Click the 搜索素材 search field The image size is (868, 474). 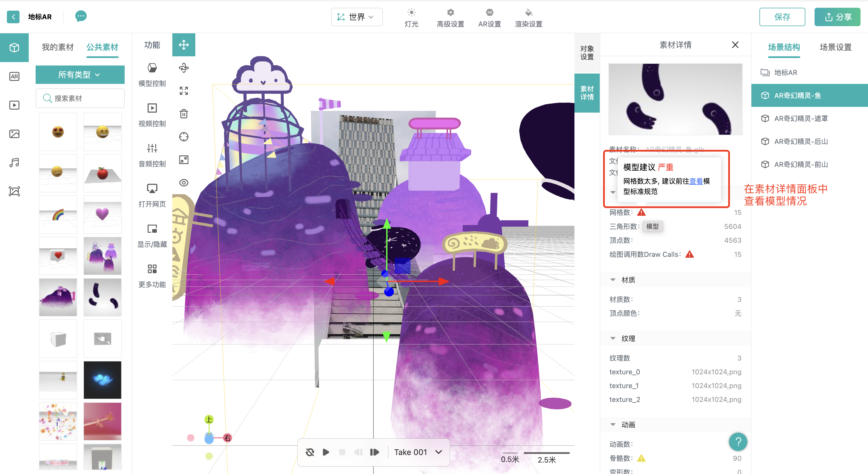(84, 99)
